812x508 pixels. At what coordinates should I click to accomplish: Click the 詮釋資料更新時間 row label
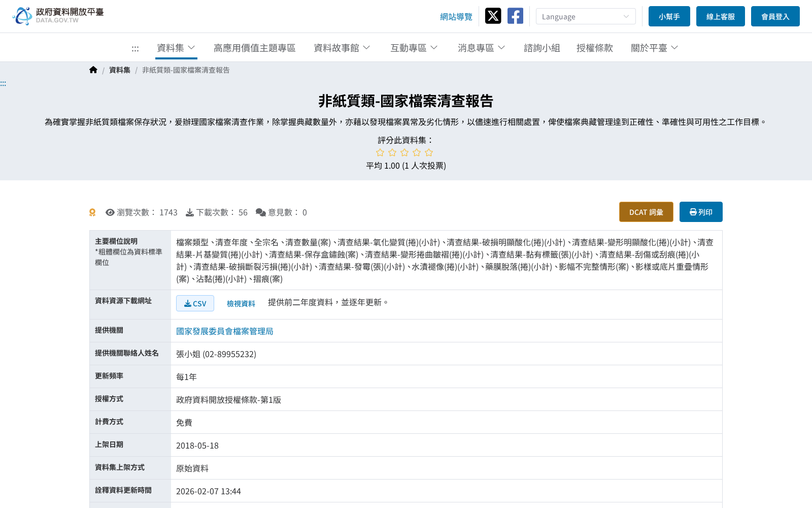[123, 490]
